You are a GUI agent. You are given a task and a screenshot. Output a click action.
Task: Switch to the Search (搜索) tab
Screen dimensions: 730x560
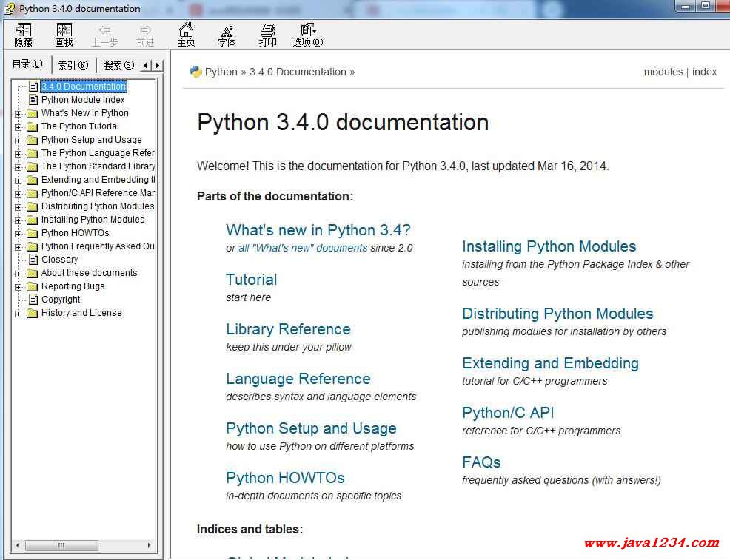pyautogui.click(x=118, y=65)
